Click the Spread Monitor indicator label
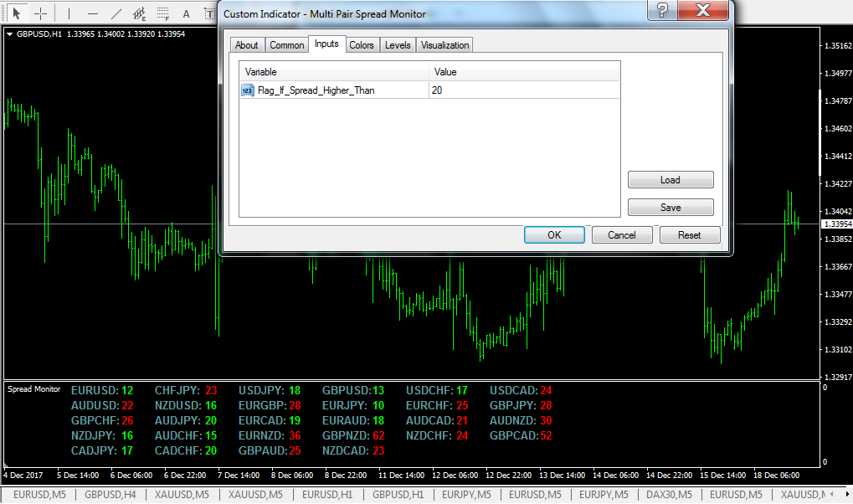This screenshot has height=504, width=853. (33, 389)
